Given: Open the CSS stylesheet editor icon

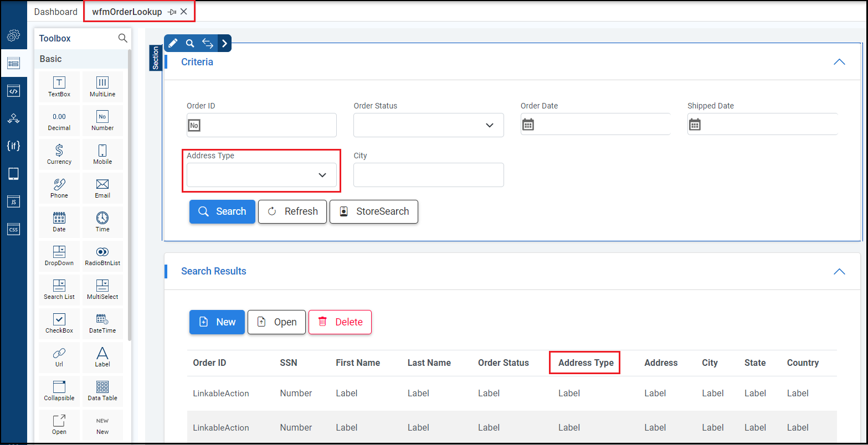Looking at the screenshot, I should point(13,229).
